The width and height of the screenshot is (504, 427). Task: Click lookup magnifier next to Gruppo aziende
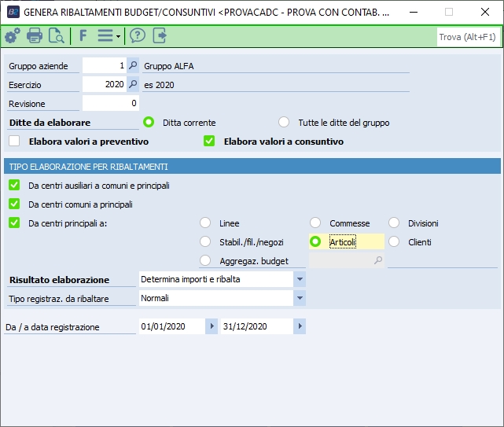pyautogui.click(x=133, y=66)
